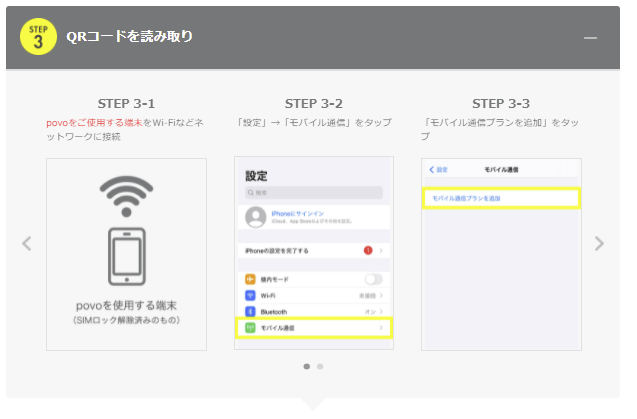The height and width of the screenshot is (419, 637).
Task: Click the yellow STEP 3 badge
Action: (38, 37)
